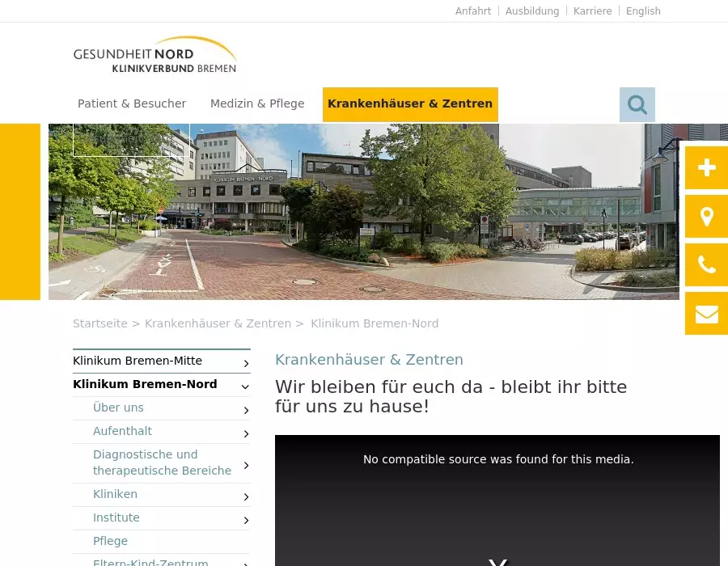Click the magnifying glass search icon

pyautogui.click(x=637, y=105)
